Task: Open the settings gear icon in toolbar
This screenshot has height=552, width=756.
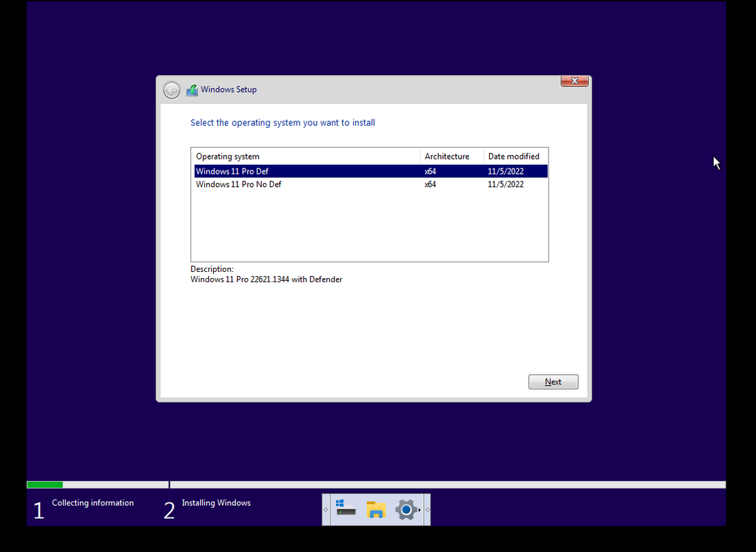Action: (406, 510)
